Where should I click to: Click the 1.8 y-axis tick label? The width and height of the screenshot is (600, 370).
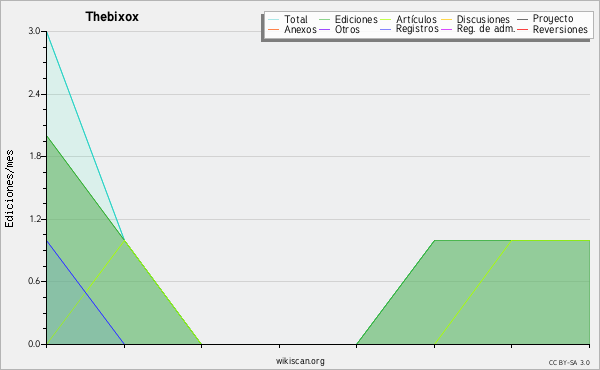34,156
